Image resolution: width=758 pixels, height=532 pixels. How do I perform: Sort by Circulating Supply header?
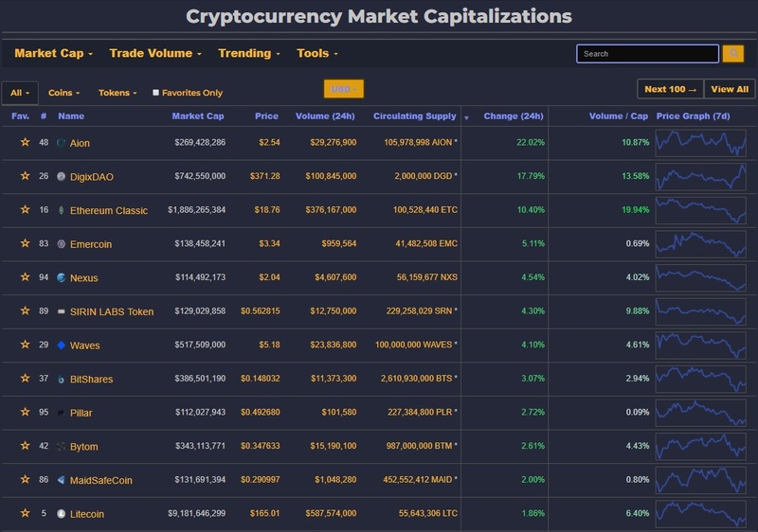click(414, 115)
